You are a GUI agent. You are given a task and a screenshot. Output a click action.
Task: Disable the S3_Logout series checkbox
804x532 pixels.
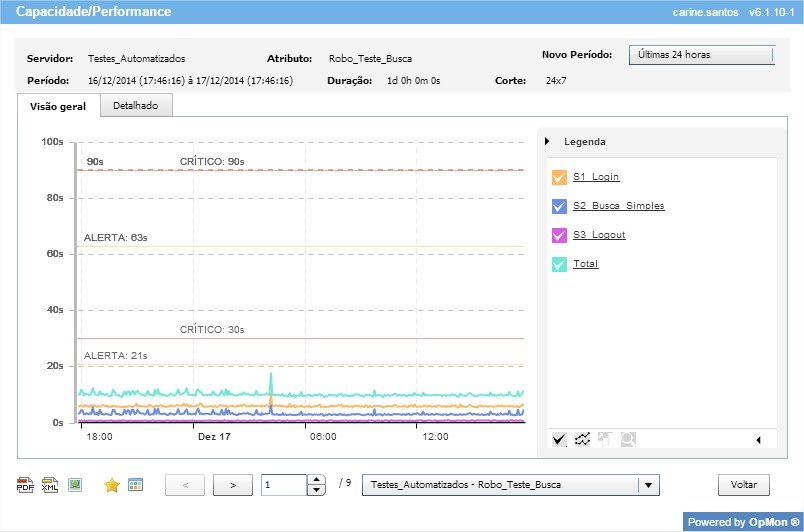coord(560,236)
